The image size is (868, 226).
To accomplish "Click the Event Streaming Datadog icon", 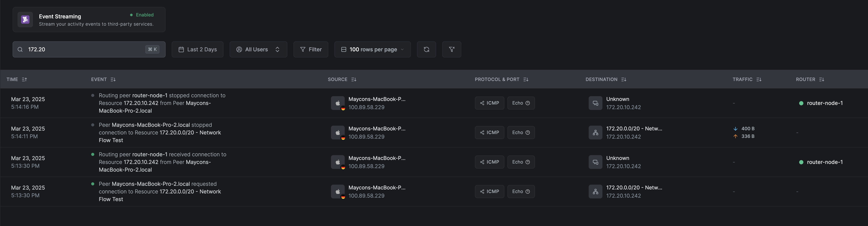I will (x=25, y=20).
